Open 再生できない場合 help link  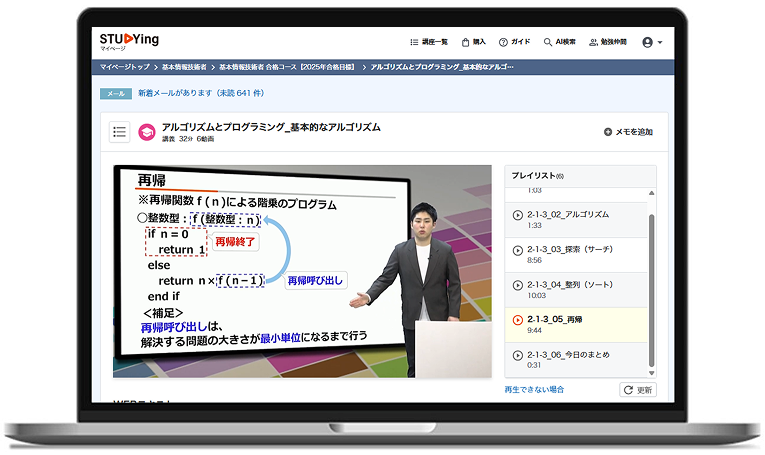[x=534, y=390]
